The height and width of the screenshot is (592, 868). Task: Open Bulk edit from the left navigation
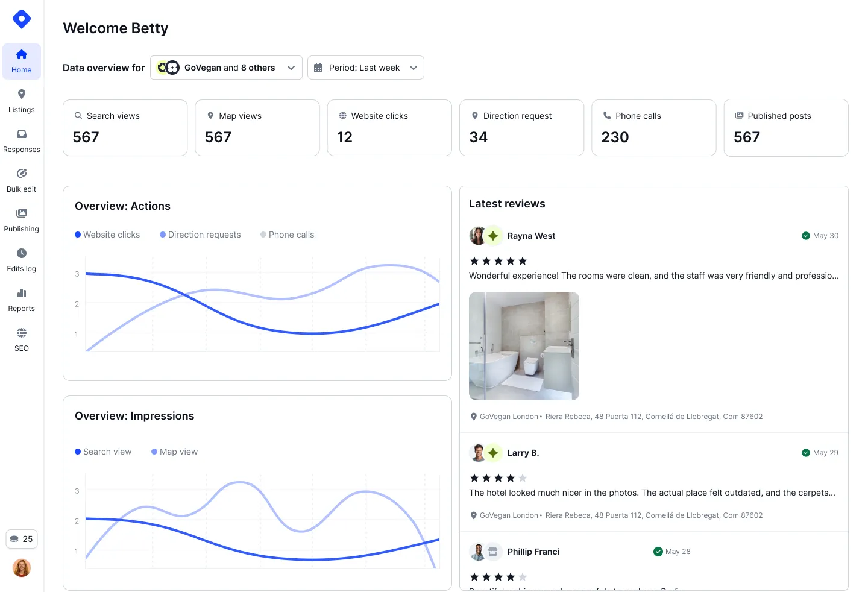pyautogui.click(x=22, y=180)
